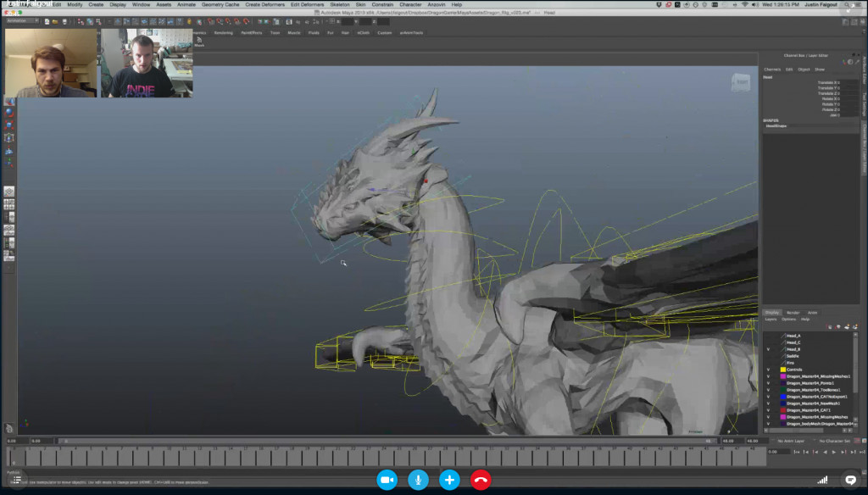Toggle visibility of the Controls layer
Screen dimensions: 868x495
tap(768, 370)
